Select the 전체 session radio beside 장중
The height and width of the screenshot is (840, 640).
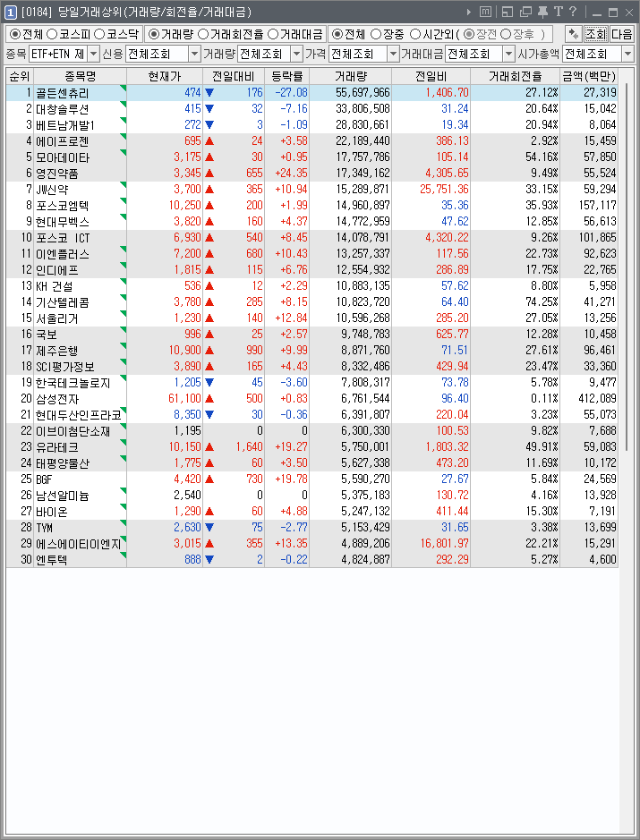tap(337, 34)
